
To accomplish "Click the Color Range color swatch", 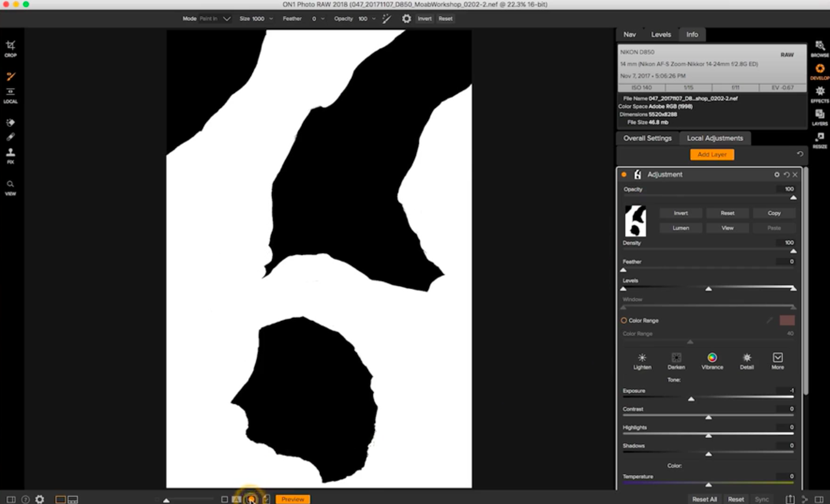I will coord(787,320).
